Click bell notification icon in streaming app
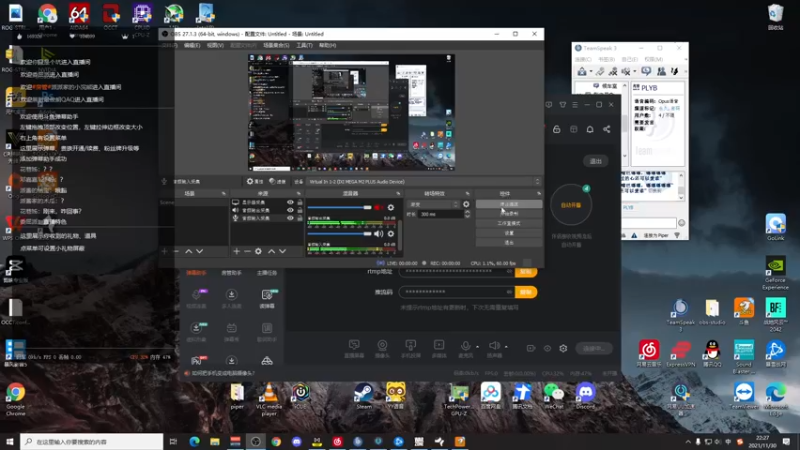 590,130
